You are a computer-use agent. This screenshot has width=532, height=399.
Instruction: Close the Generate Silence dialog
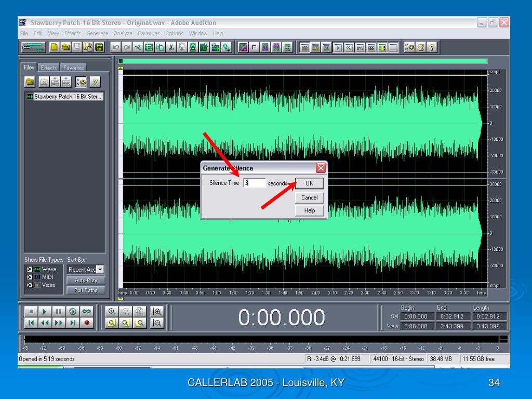pyautogui.click(x=321, y=168)
